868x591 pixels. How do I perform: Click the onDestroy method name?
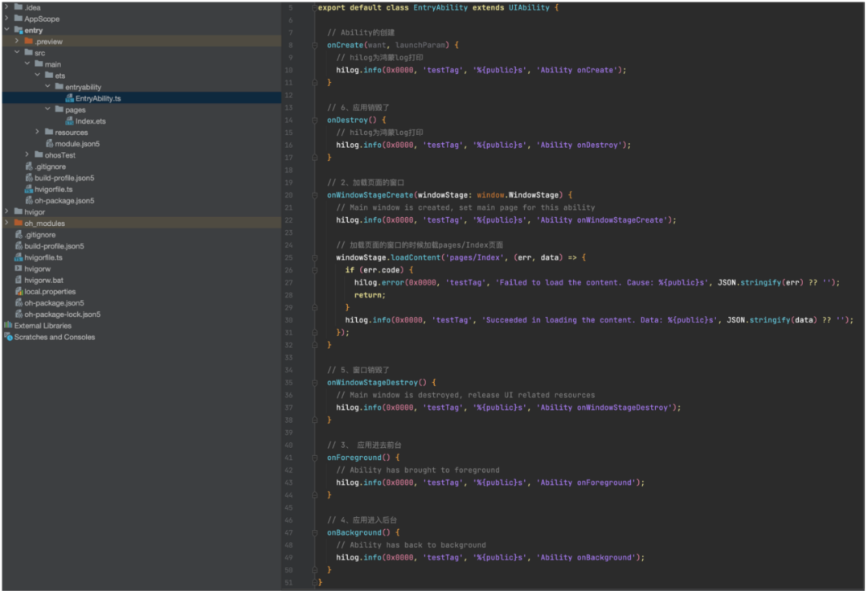click(347, 120)
